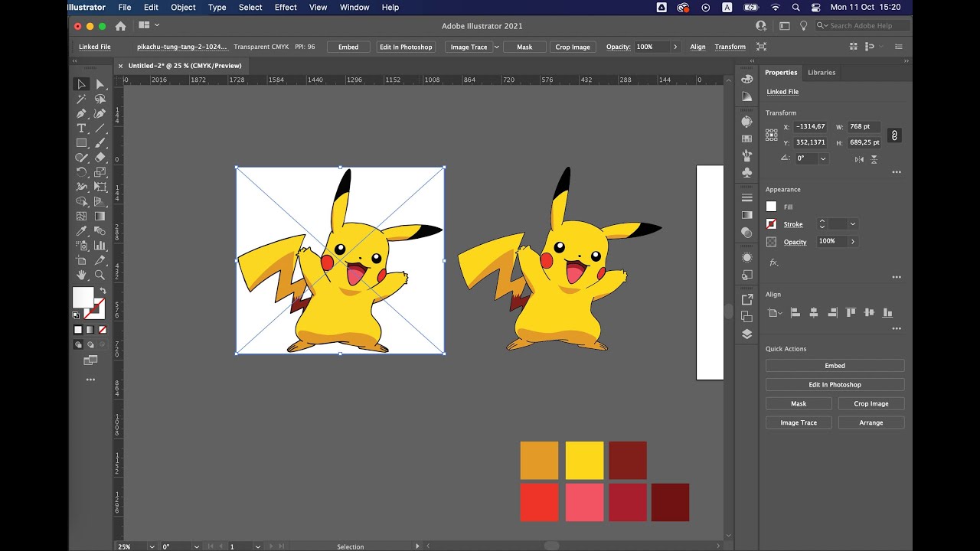Image resolution: width=980 pixels, height=551 pixels.
Task: Select the Selection tool
Action: point(81,84)
